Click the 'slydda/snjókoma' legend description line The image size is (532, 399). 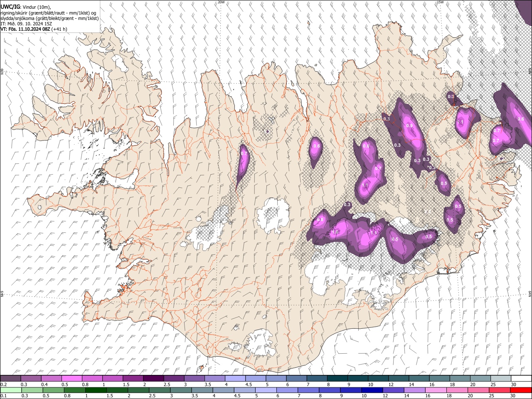pos(49,18)
